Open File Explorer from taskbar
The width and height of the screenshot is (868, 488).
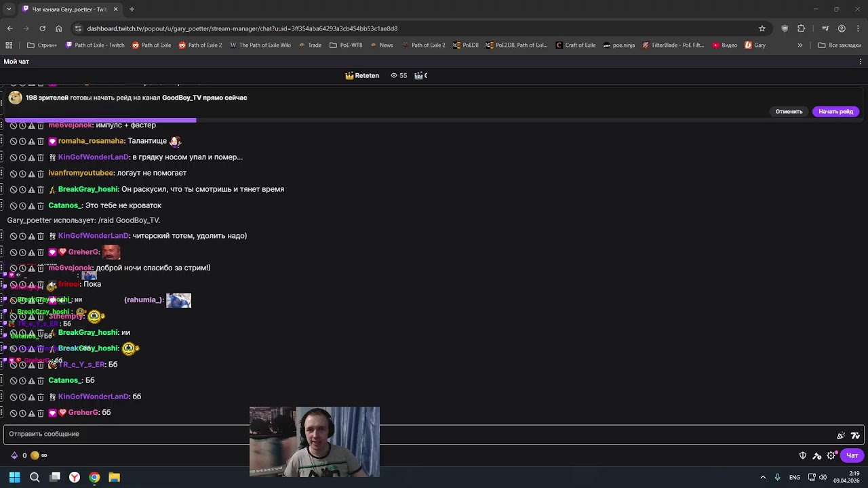pos(114,477)
